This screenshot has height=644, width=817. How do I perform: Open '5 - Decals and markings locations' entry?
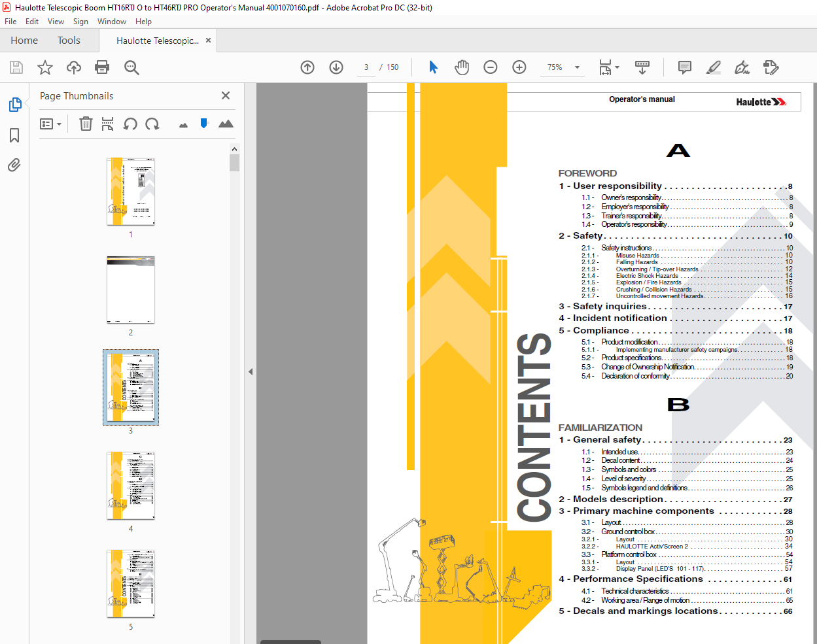(676, 611)
